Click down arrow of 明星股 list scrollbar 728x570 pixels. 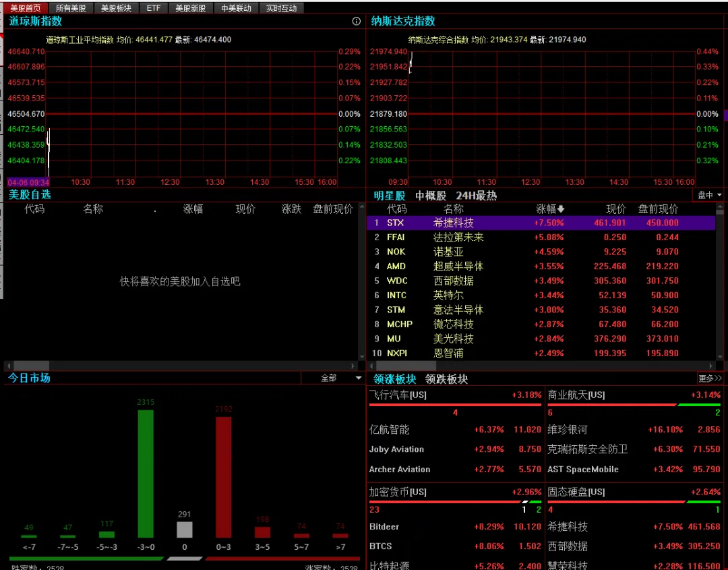(x=720, y=357)
